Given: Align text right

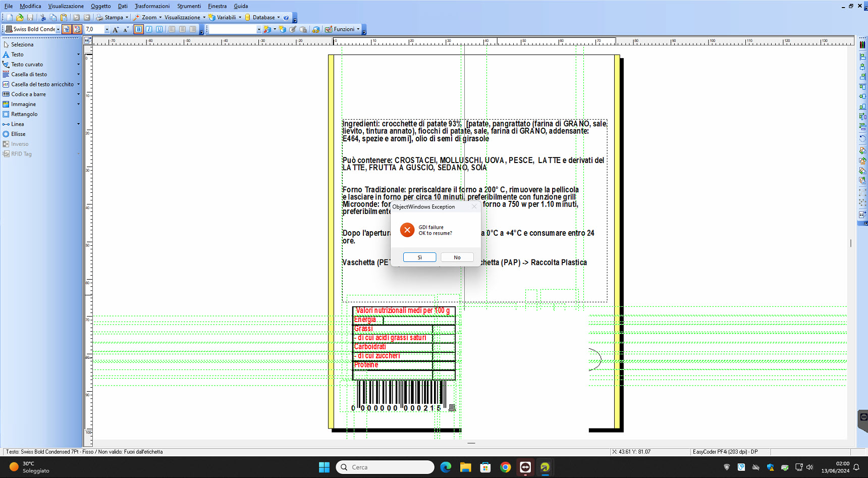Looking at the screenshot, I should click(193, 29).
